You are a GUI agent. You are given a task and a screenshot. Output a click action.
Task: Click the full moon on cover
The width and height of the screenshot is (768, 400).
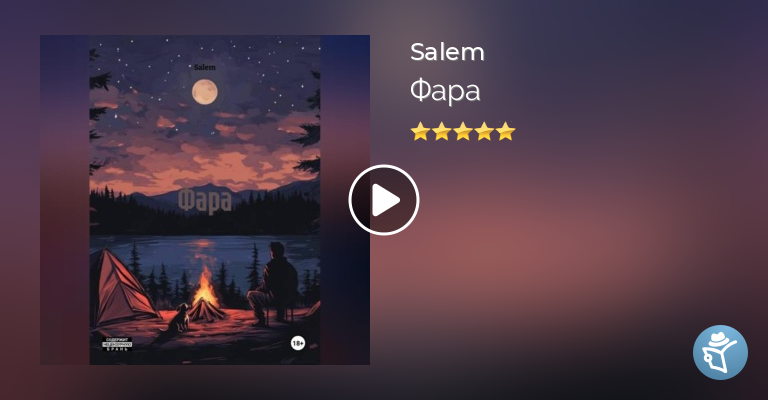point(205,92)
